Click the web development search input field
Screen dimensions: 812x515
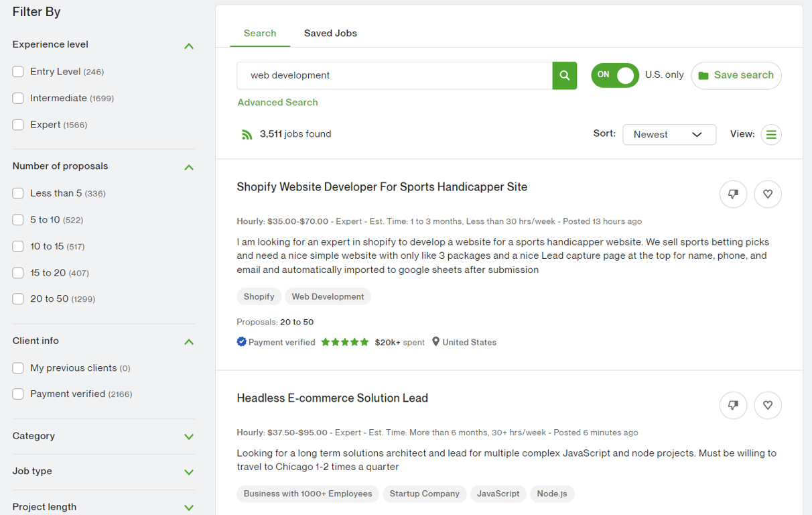coord(394,75)
